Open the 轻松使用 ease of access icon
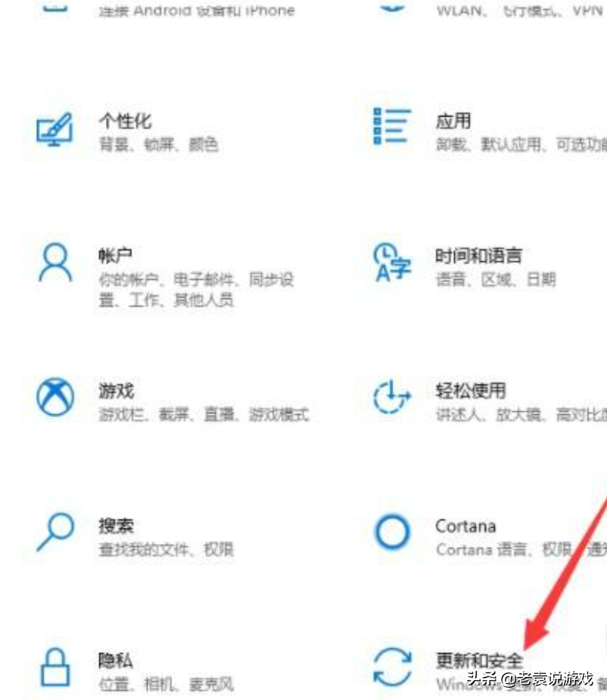The height and width of the screenshot is (700, 607). coord(392,396)
